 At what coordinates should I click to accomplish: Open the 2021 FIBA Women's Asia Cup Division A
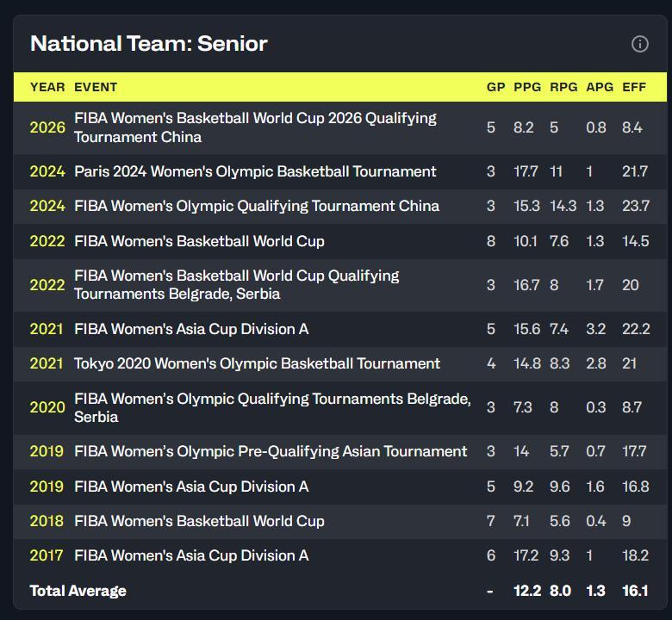191,329
